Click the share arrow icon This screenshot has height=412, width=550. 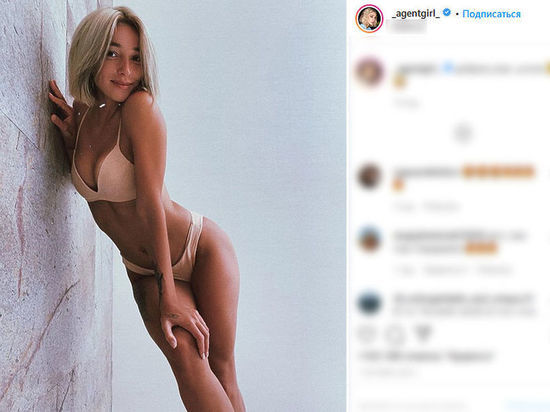click(423, 334)
